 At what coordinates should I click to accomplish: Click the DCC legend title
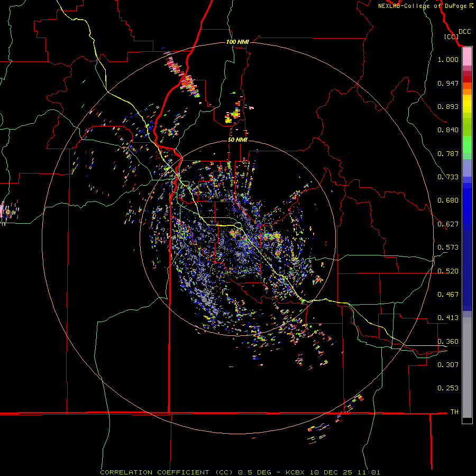tap(464, 32)
